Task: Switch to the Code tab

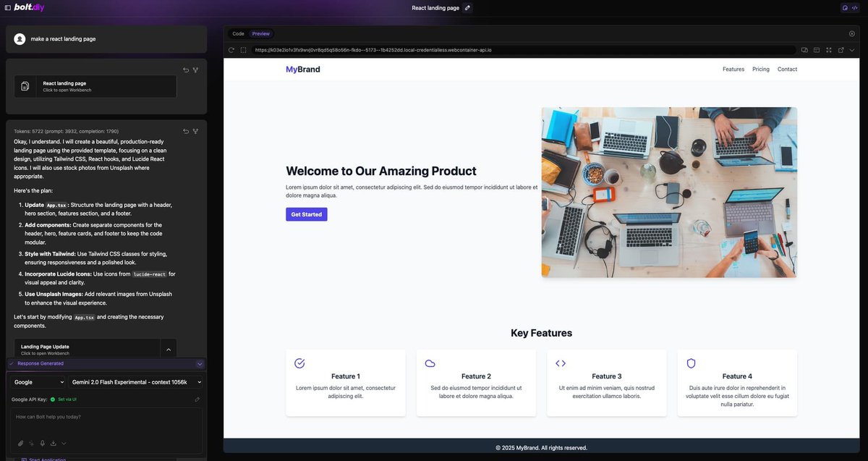Action: tap(238, 34)
